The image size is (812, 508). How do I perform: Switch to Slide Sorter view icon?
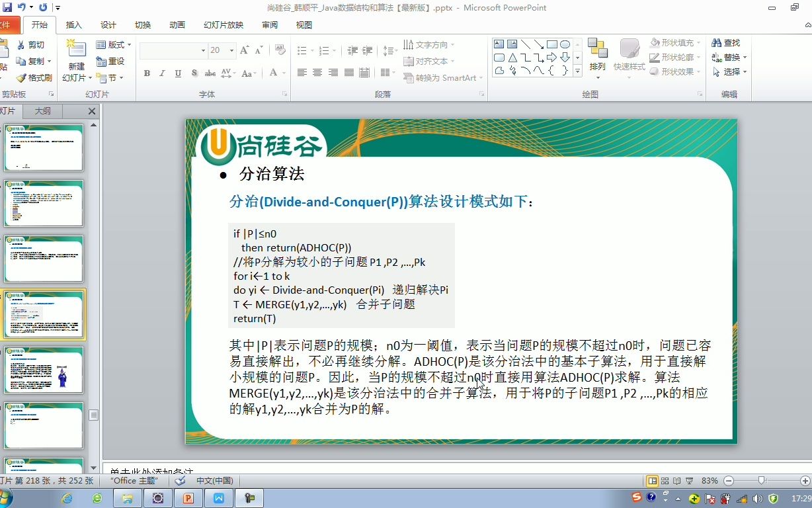tap(665, 480)
